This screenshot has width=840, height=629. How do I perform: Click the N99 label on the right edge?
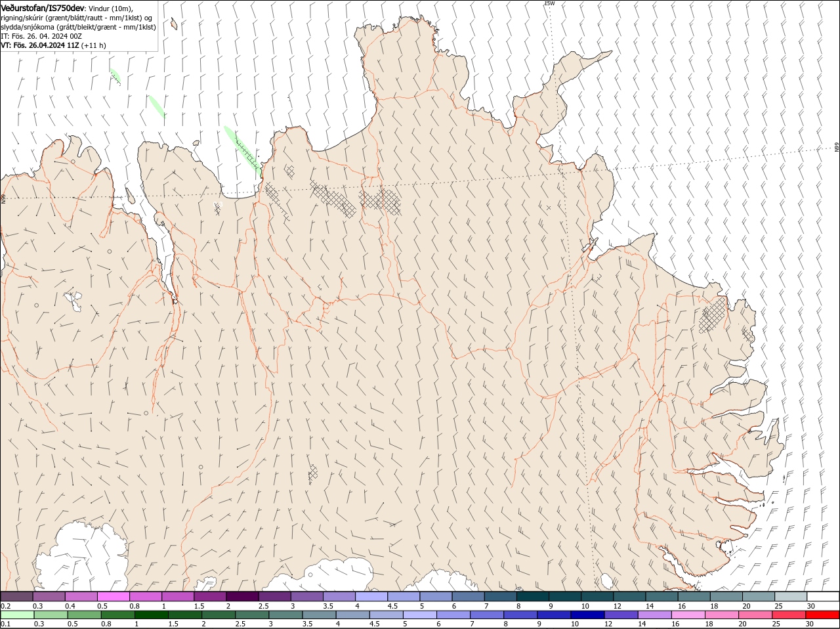(837, 148)
